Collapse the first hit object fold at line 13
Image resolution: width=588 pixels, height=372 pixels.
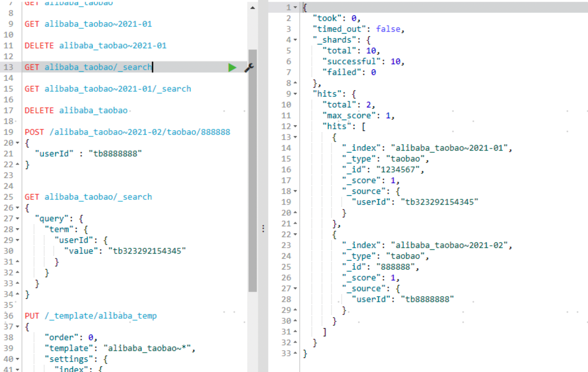[295, 137]
